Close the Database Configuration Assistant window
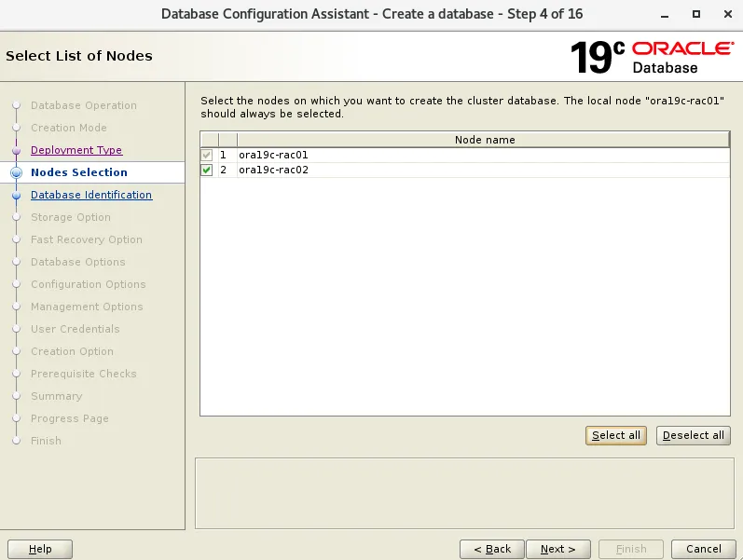 (x=728, y=14)
